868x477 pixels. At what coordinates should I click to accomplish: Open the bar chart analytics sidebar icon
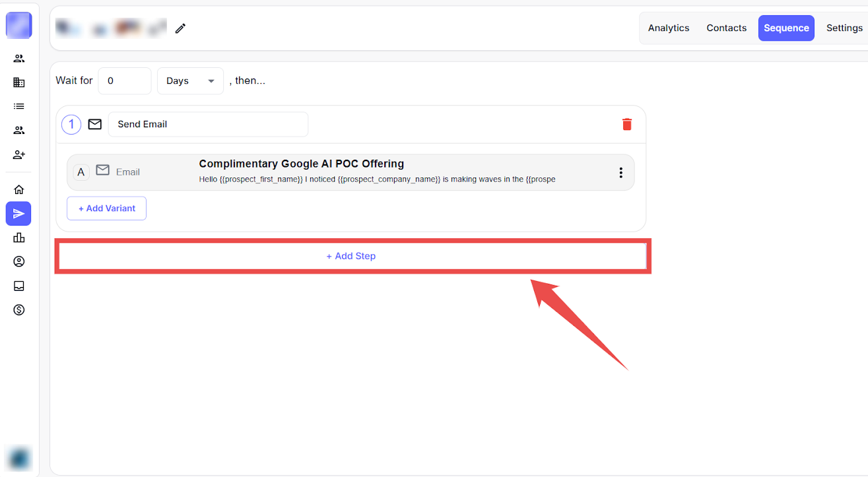tap(19, 238)
